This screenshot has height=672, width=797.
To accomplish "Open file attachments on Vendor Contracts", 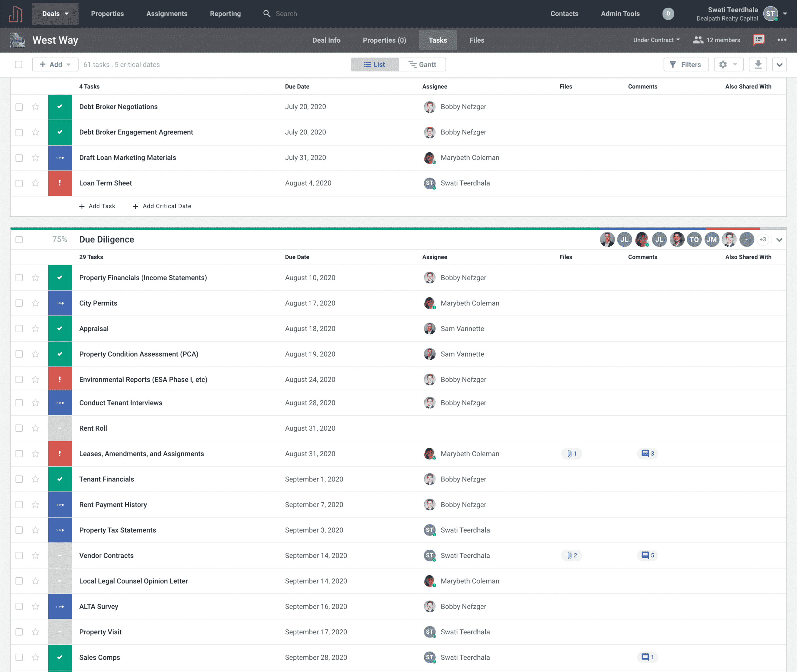I will (572, 556).
